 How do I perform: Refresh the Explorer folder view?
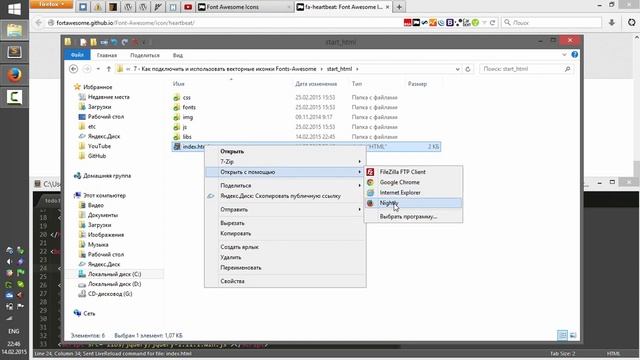pos(468,69)
